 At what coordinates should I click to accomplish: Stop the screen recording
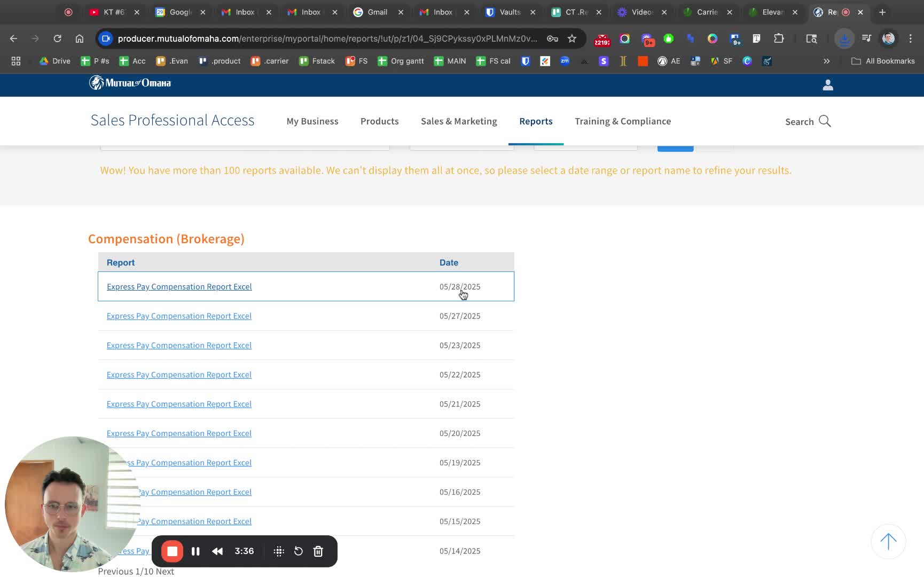point(173,551)
